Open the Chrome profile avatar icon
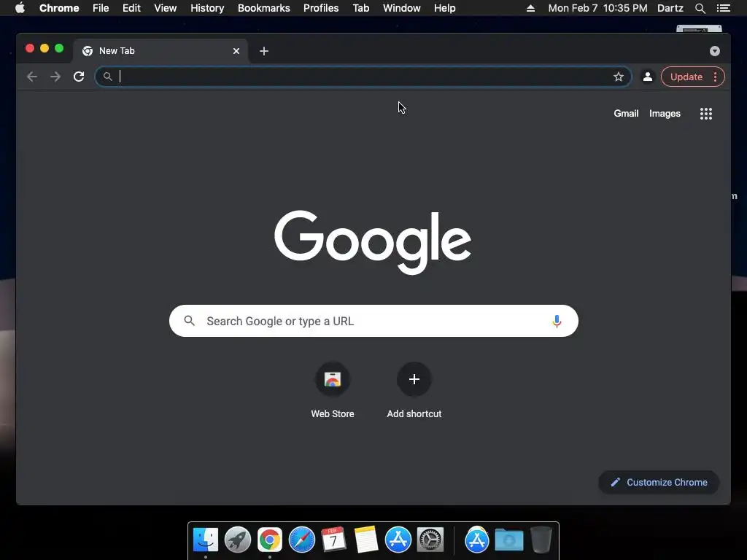747x560 pixels. coord(648,77)
